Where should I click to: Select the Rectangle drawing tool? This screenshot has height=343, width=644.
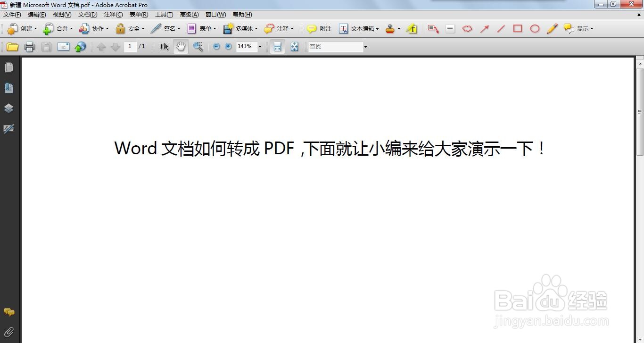coord(517,29)
